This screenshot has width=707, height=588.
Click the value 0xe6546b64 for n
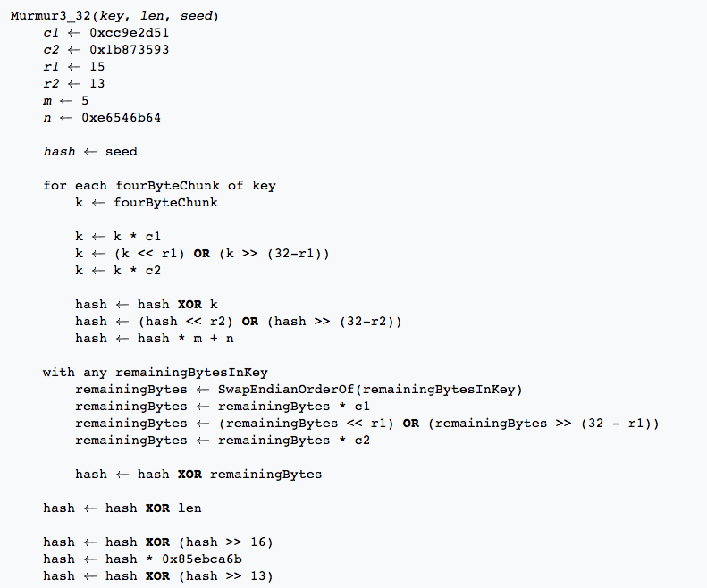coord(121,118)
